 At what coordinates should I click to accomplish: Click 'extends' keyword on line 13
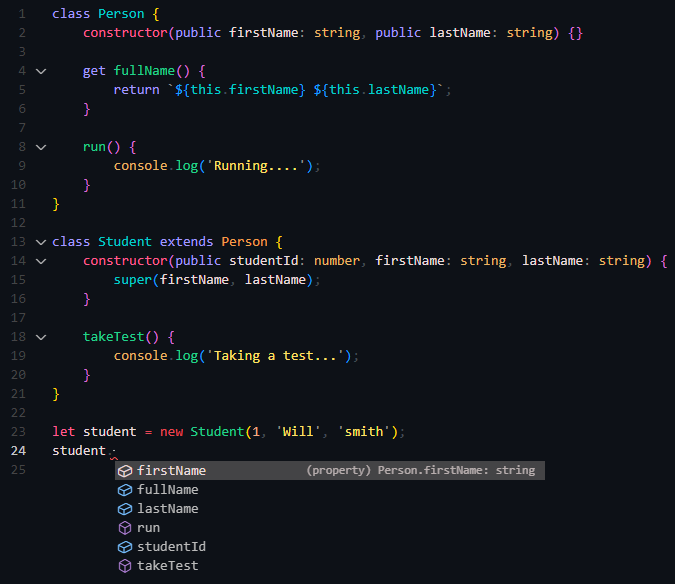186,241
